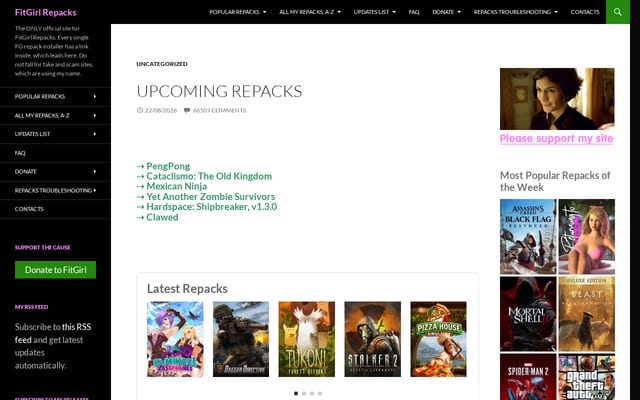Open Mortal Shell popular repack cover
The width and height of the screenshot is (640, 400).
528,314
